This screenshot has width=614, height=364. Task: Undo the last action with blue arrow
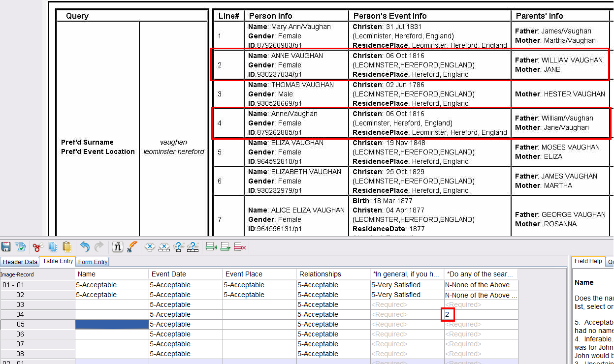pos(85,246)
